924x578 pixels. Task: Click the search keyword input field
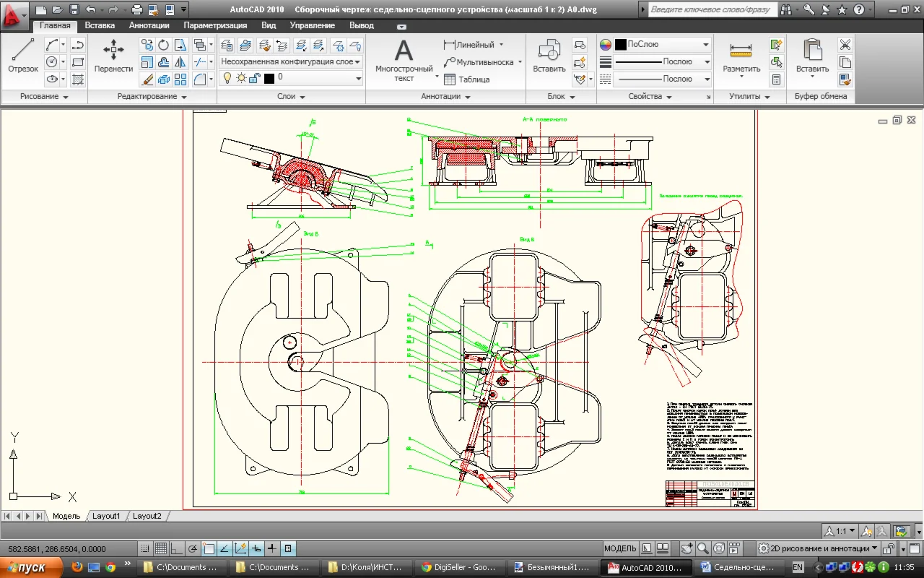(711, 9)
